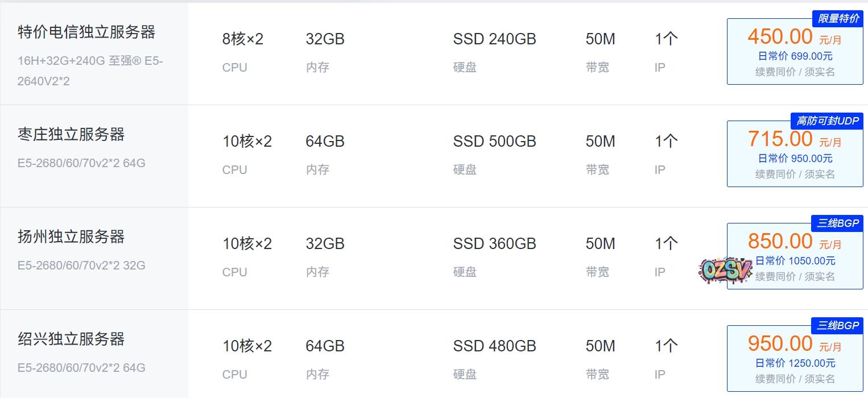Click the 三线BGP badge above the 950.00 price

click(x=837, y=326)
